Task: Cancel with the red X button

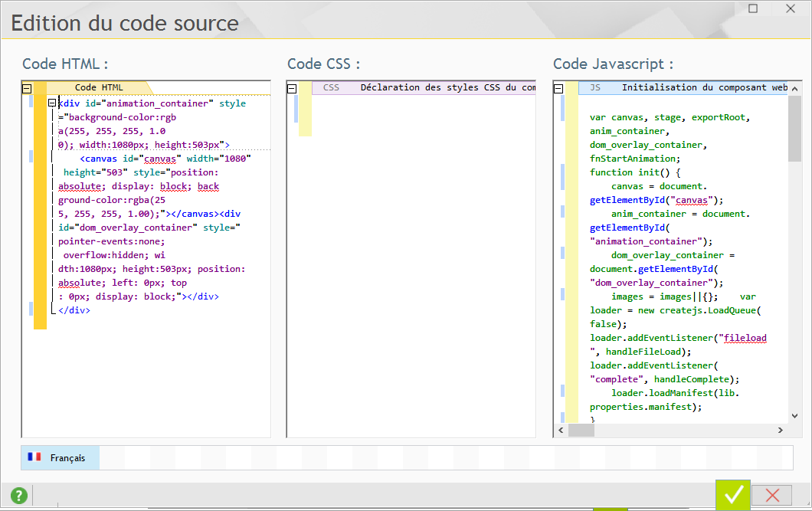Action: pyautogui.click(x=771, y=495)
